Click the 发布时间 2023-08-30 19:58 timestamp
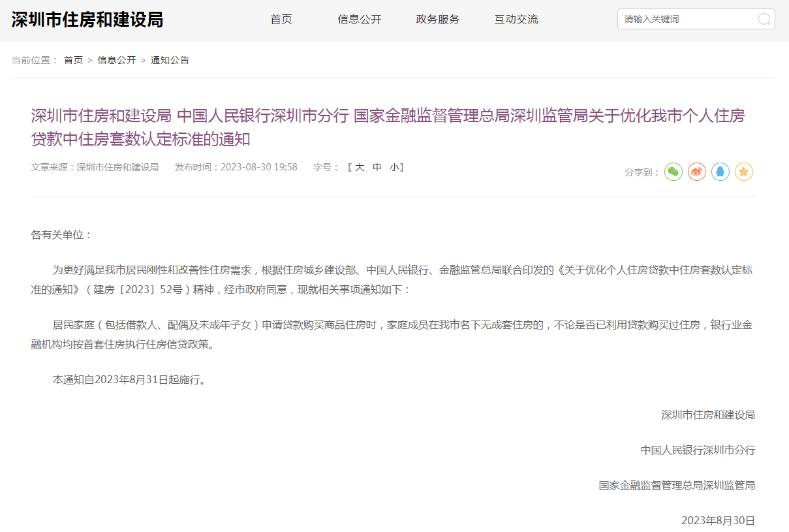The image size is (789, 532). [236, 168]
